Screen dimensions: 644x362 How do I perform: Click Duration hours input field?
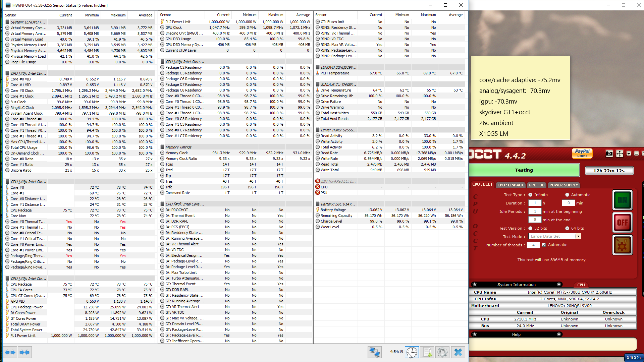click(x=535, y=203)
